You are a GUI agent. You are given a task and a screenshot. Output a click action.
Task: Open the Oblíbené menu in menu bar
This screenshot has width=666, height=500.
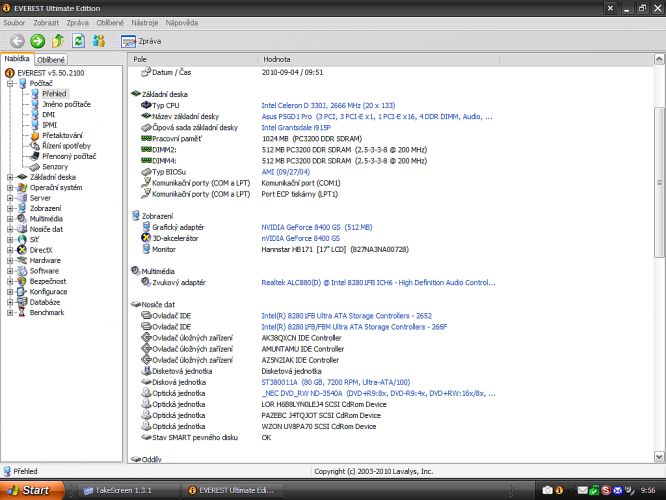[x=110, y=23]
